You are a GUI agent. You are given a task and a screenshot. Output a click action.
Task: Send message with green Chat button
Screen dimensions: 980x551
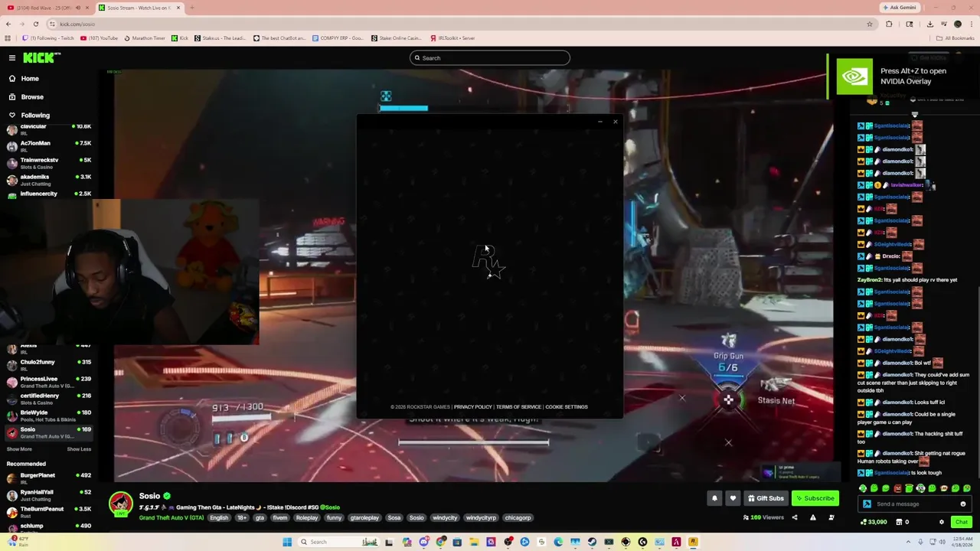pos(962,522)
